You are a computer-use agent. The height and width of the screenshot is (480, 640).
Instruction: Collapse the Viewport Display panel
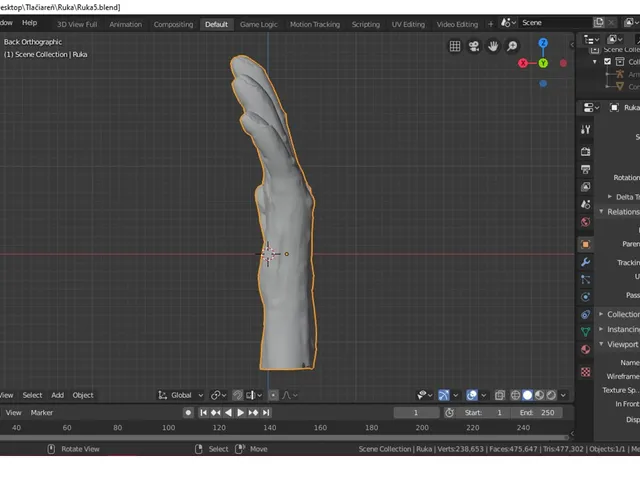pyautogui.click(x=601, y=344)
